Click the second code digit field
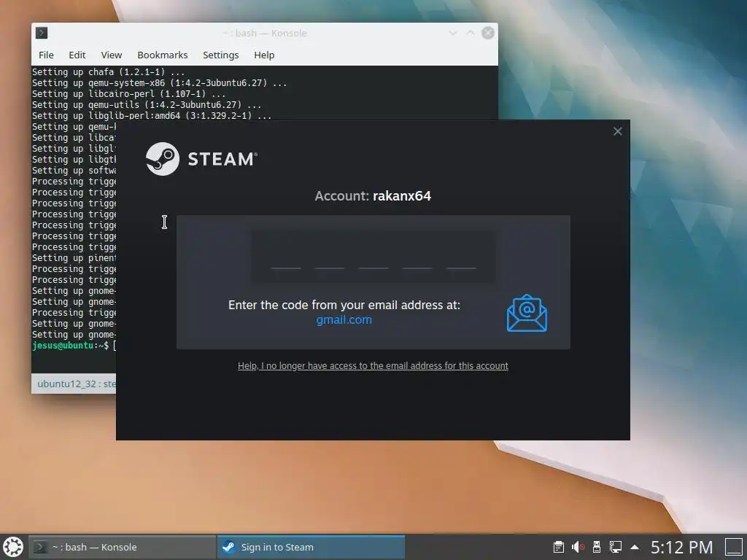This screenshot has width=747, height=560. tap(330, 257)
